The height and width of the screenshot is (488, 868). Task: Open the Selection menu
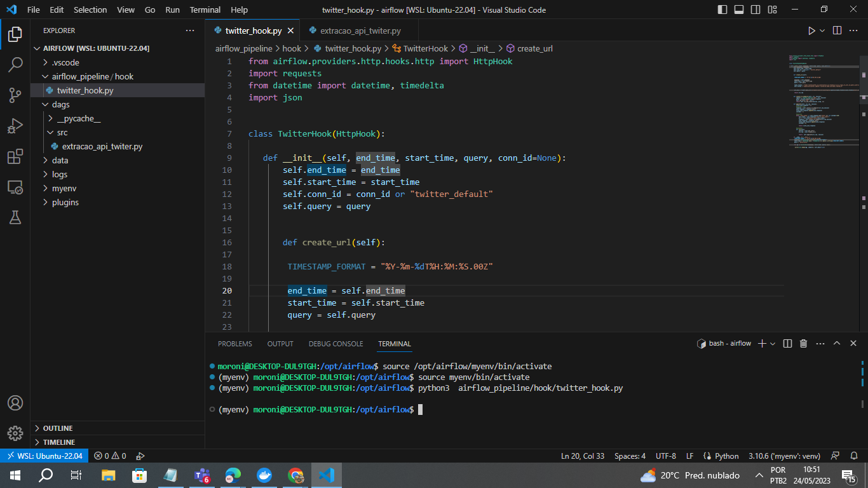[x=90, y=10]
